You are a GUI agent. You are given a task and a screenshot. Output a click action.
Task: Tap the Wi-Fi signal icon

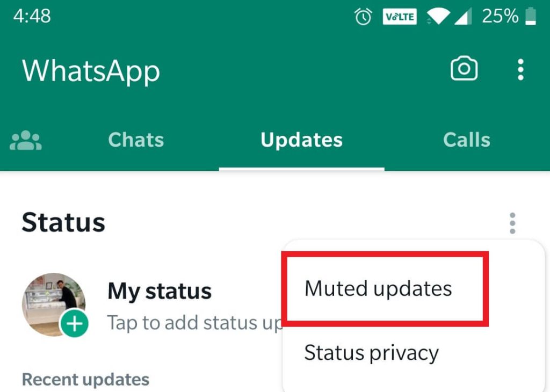(x=438, y=17)
